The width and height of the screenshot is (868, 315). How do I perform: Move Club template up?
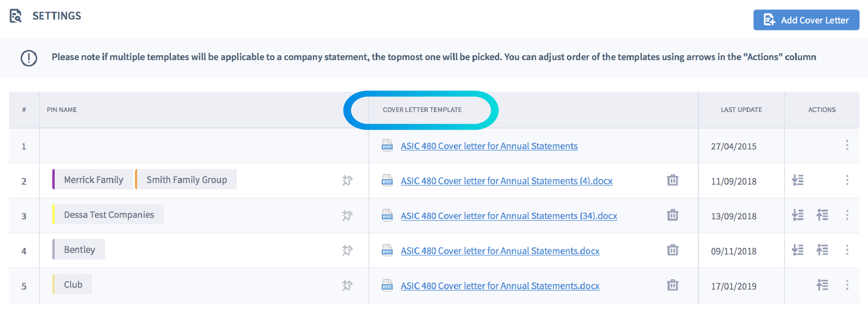[x=822, y=285]
